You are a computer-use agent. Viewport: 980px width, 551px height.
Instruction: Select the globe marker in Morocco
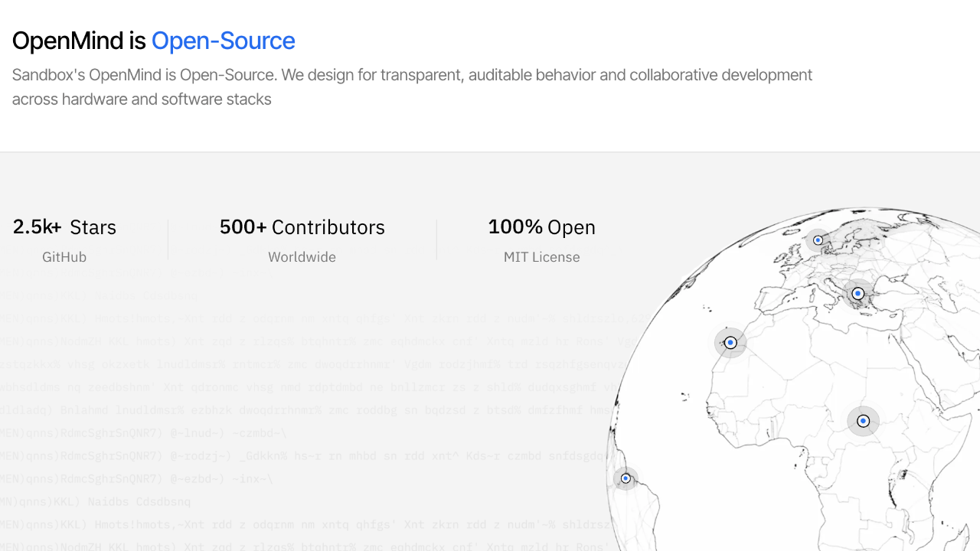(730, 343)
